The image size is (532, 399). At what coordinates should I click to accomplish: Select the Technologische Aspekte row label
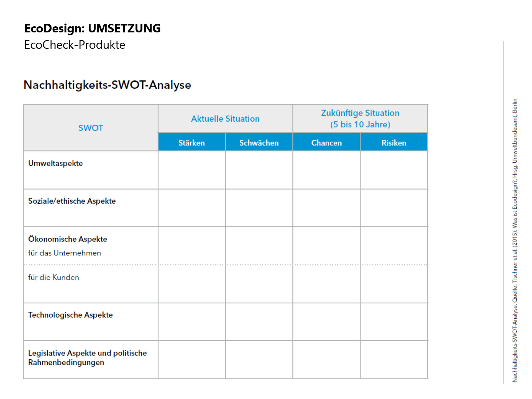[x=70, y=315]
